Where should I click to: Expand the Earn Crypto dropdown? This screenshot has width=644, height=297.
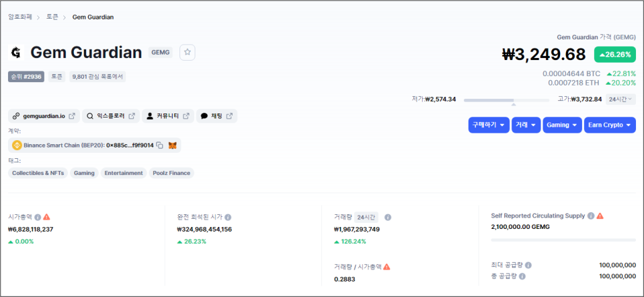tap(609, 125)
